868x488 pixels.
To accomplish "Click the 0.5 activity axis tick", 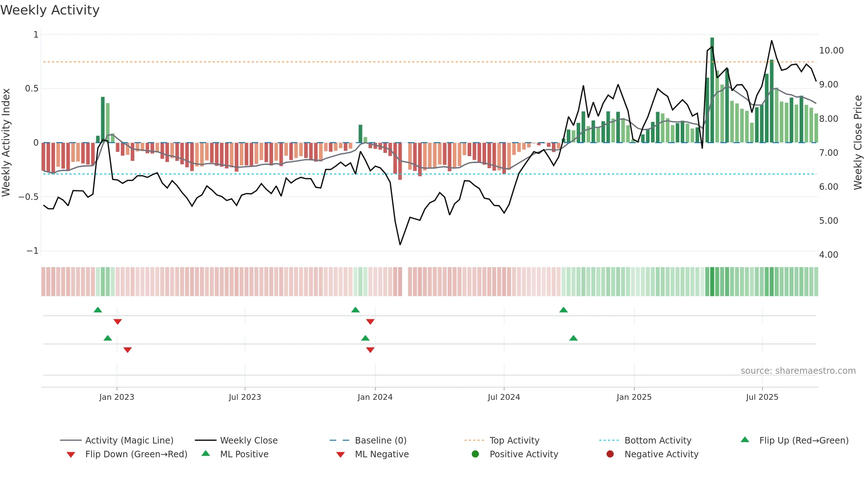I will pyautogui.click(x=32, y=89).
